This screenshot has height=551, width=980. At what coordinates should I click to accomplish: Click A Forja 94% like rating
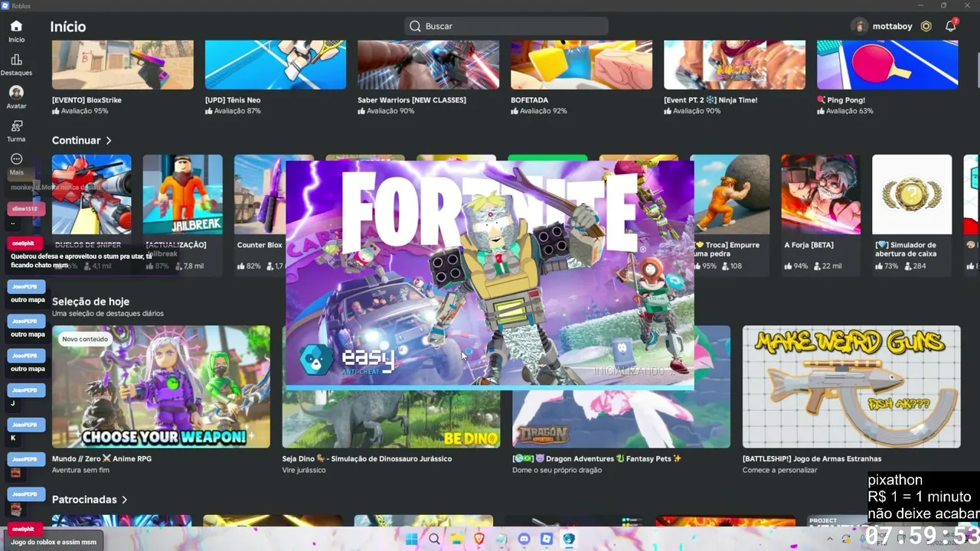[x=796, y=266]
